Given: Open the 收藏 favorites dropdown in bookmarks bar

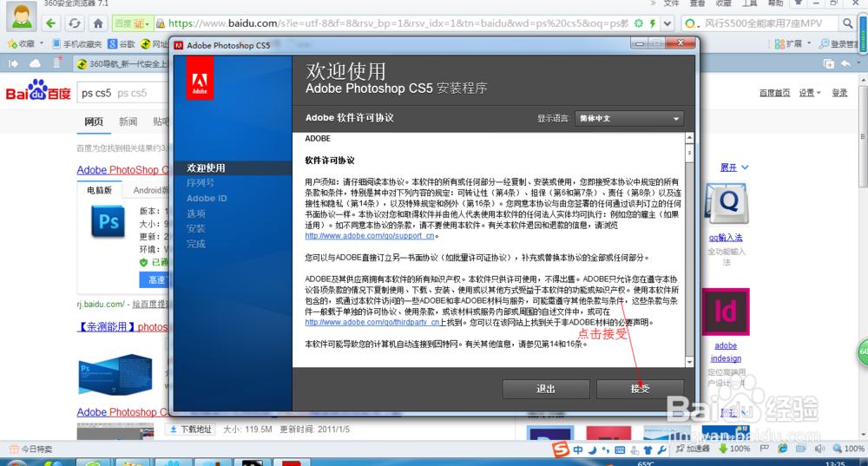Looking at the screenshot, I should [25, 43].
